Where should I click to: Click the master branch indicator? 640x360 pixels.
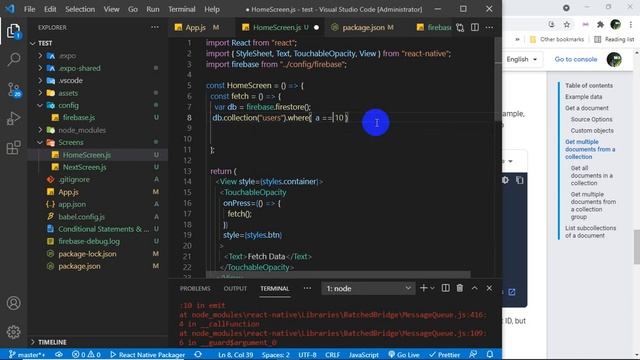pyautogui.click(x=27, y=355)
